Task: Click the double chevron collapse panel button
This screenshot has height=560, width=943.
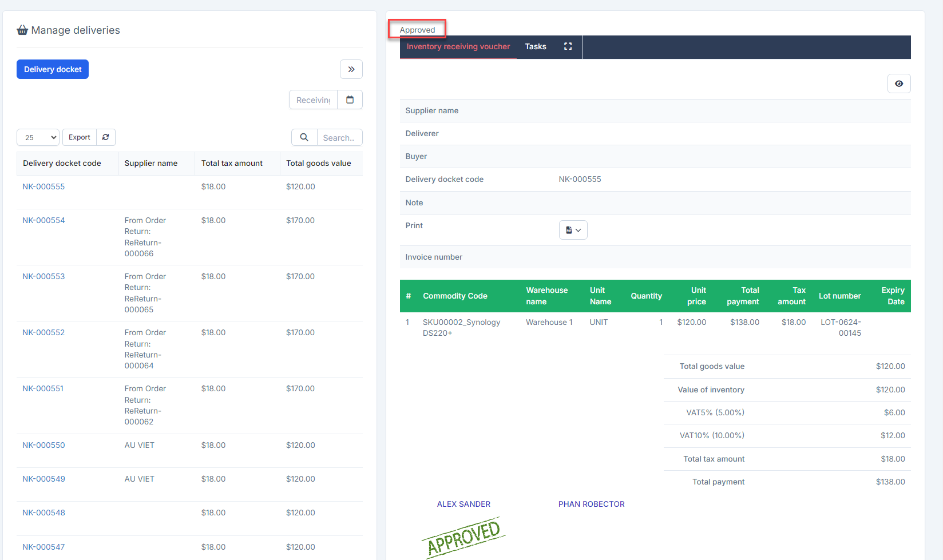Action: coord(351,69)
